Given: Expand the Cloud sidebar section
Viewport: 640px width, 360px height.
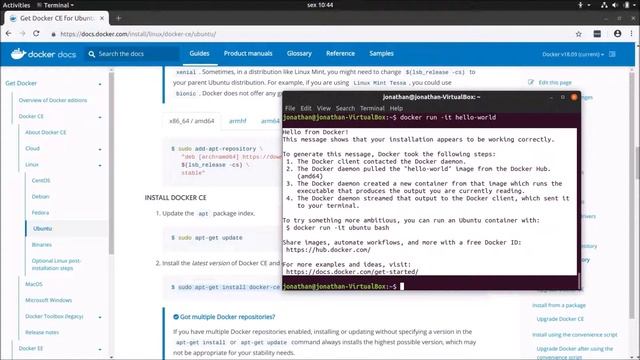Looking at the screenshot, I should (x=100, y=149).
